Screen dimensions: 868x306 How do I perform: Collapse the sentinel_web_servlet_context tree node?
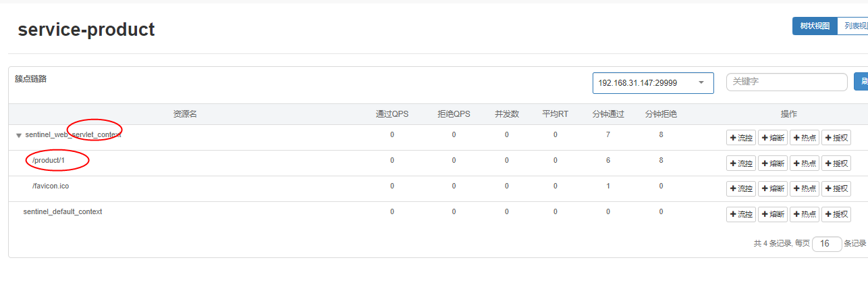coord(19,135)
